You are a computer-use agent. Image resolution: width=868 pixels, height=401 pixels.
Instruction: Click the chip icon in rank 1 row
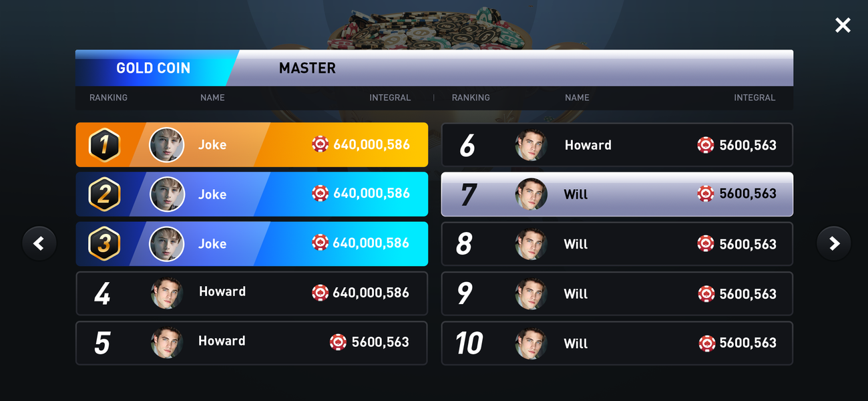pyautogui.click(x=320, y=144)
